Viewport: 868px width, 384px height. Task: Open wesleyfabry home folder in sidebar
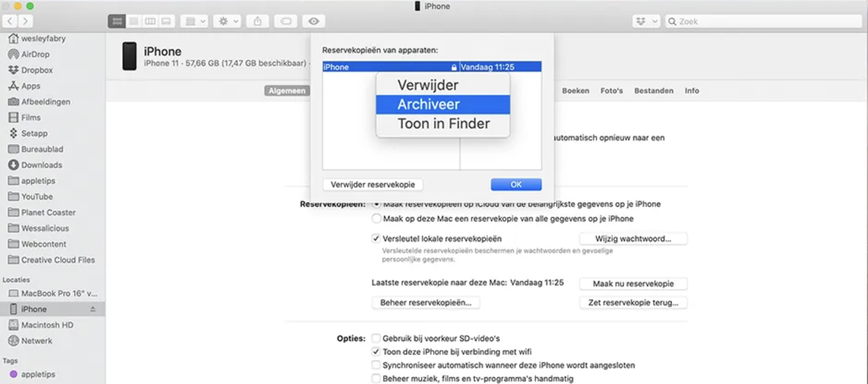37,39
